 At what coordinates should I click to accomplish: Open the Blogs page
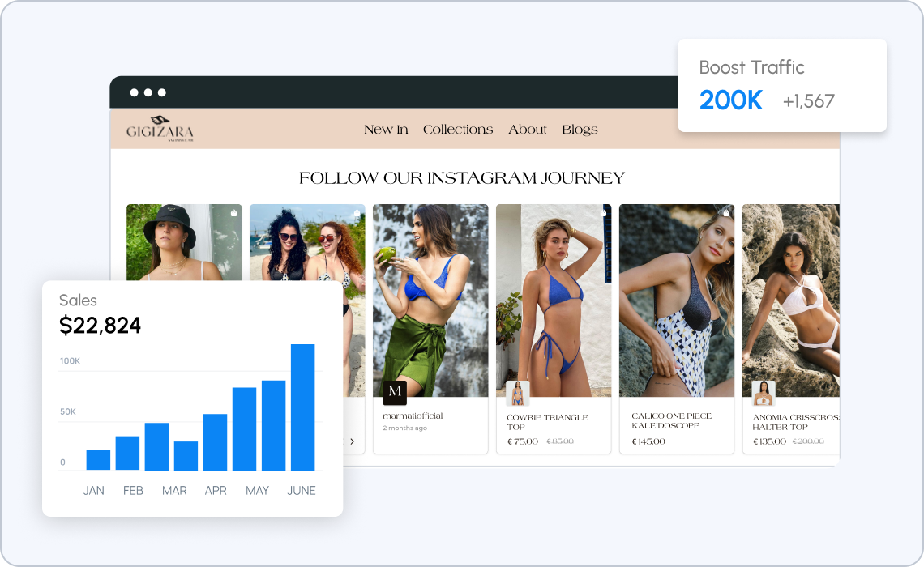[580, 130]
